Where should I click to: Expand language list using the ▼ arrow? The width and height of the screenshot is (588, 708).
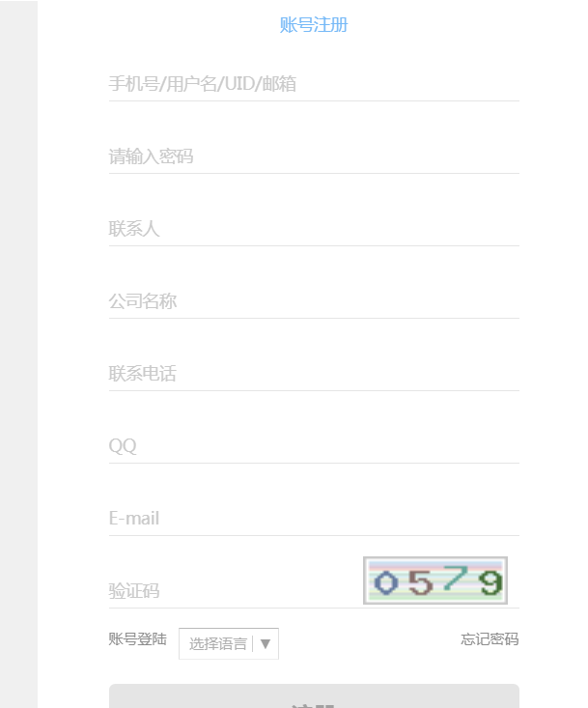pyautogui.click(x=266, y=644)
